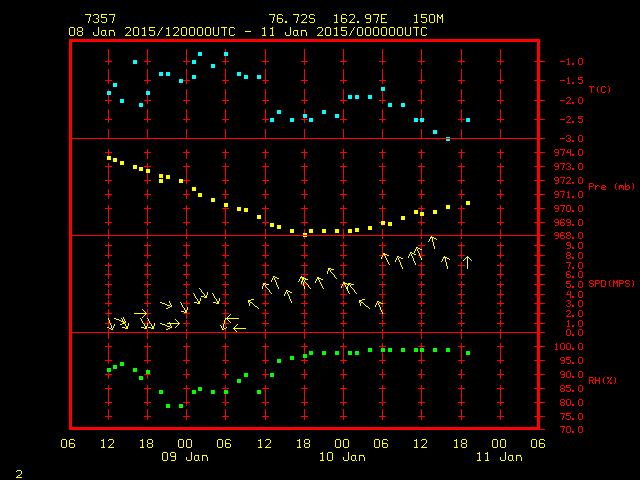Click the white right-pointing wind arrow on left
The height and width of the screenshot is (480, 640).
(x=141, y=313)
